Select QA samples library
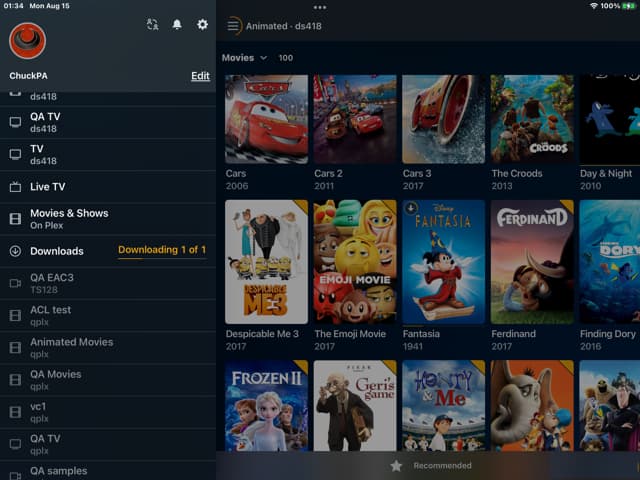 pos(108,471)
